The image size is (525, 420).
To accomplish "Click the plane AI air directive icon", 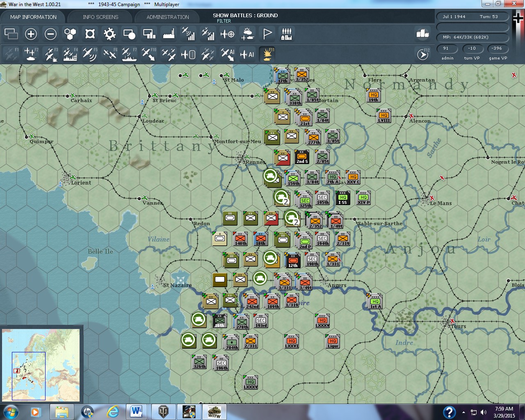I will pyautogui.click(x=247, y=54).
